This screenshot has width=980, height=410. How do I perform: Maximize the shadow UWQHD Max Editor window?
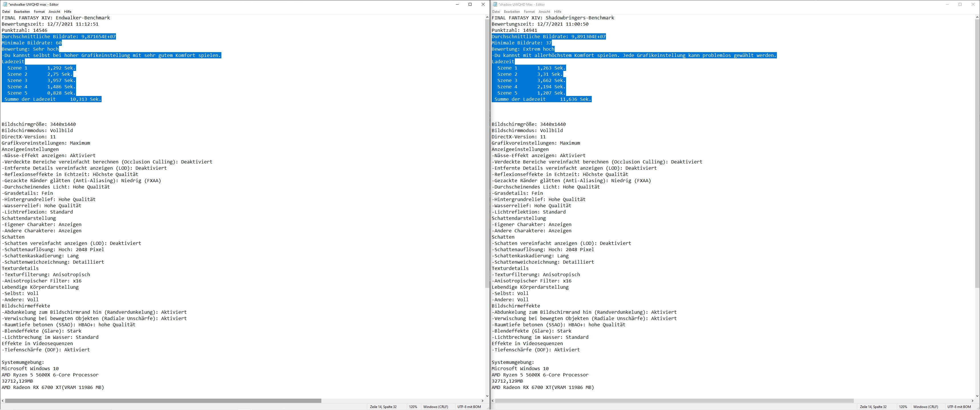[960, 5]
